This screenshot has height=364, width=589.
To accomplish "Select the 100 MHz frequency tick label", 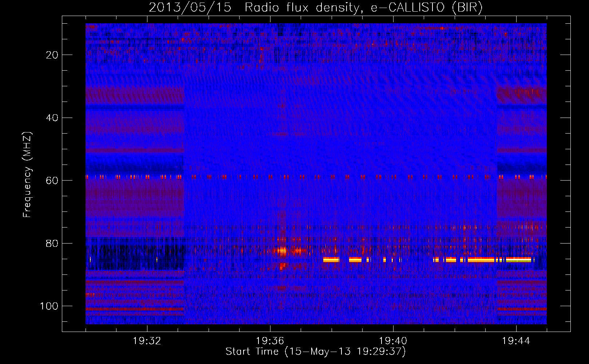I will pyautogui.click(x=49, y=306).
